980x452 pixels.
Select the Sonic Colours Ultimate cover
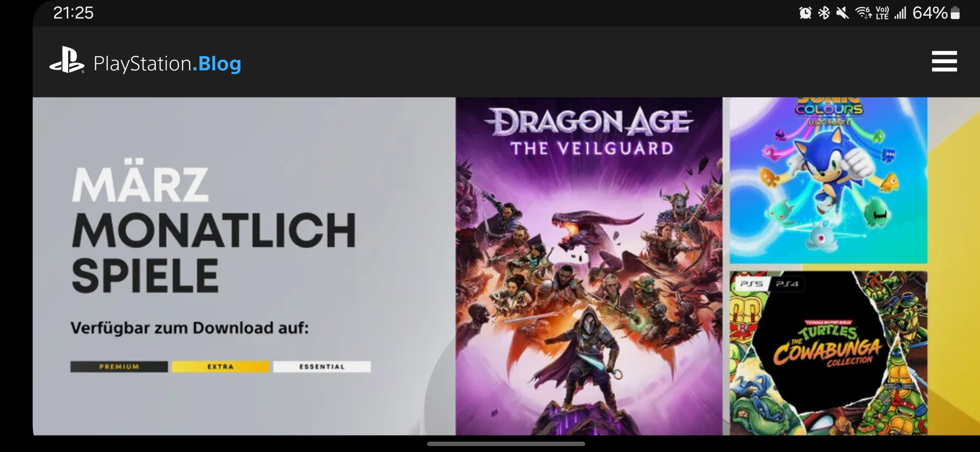[x=828, y=180]
